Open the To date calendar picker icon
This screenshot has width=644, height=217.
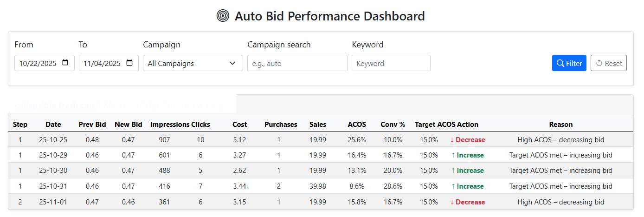129,63
